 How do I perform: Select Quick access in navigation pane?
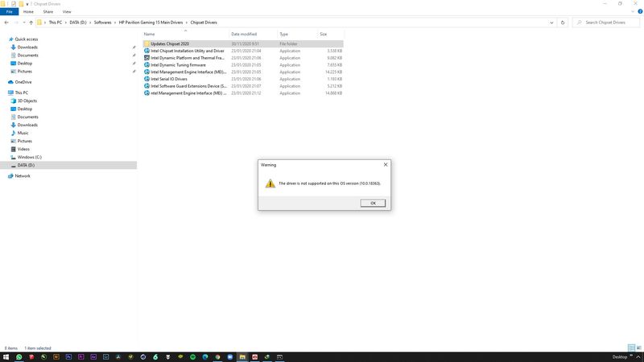coord(27,39)
